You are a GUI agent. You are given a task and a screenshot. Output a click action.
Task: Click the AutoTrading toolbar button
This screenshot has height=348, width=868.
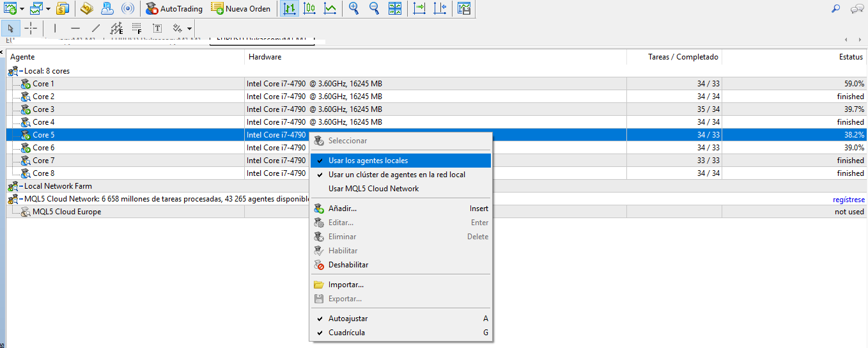click(174, 9)
